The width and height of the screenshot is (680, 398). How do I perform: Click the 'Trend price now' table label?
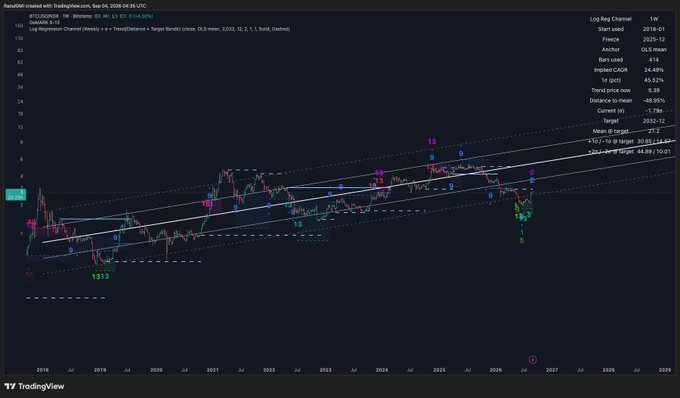611,91
